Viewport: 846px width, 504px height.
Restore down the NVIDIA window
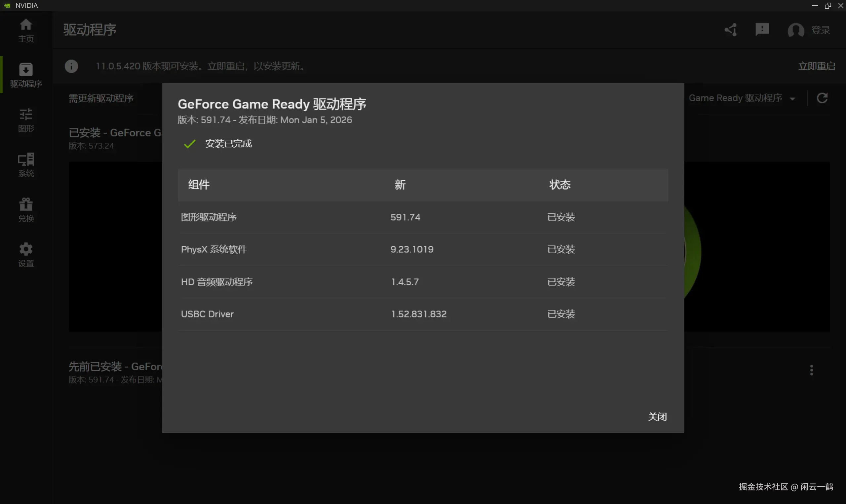click(x=827, y=5)
